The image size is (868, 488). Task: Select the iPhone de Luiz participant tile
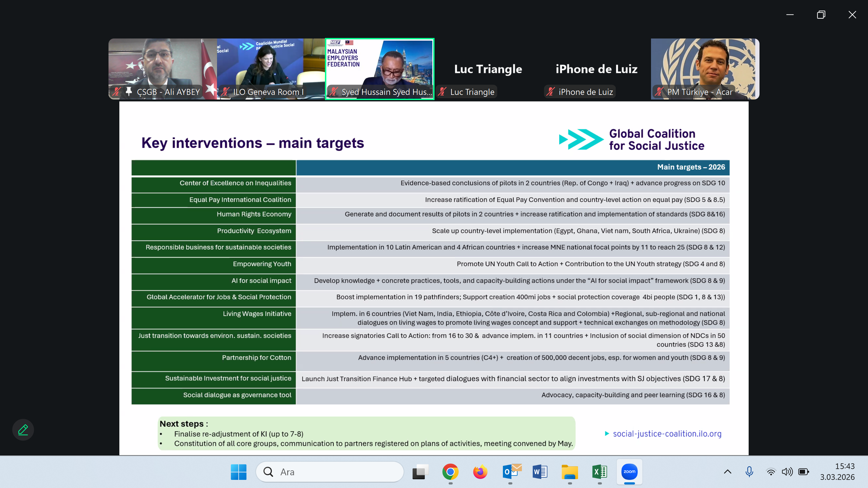[596, 69]
